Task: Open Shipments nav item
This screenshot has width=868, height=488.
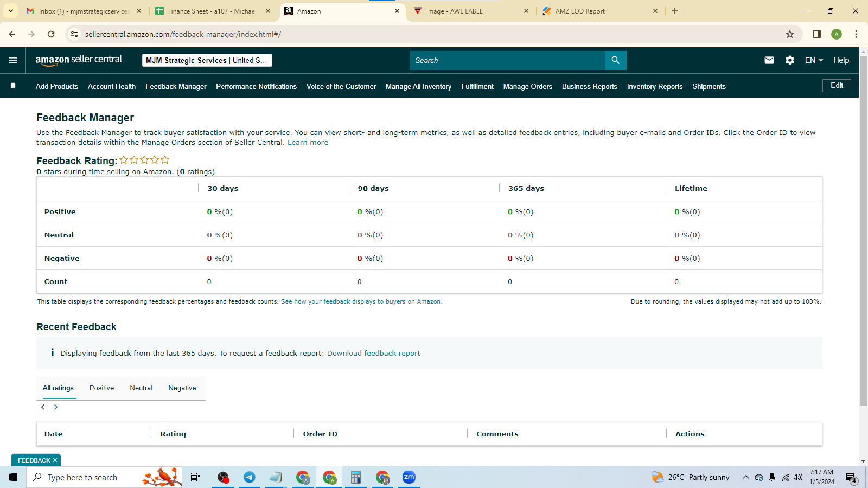Action: pyautogui.click(x=709, y=86)
